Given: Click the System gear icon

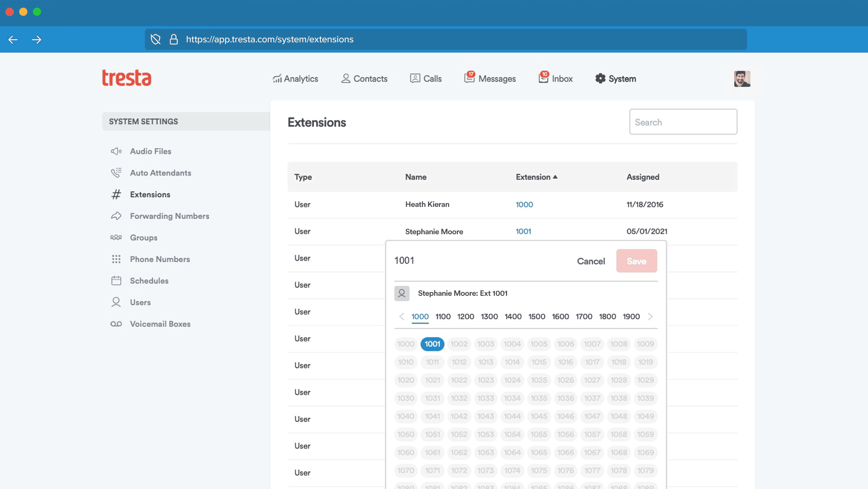Looking at the screenshot, I should (600, 79).
